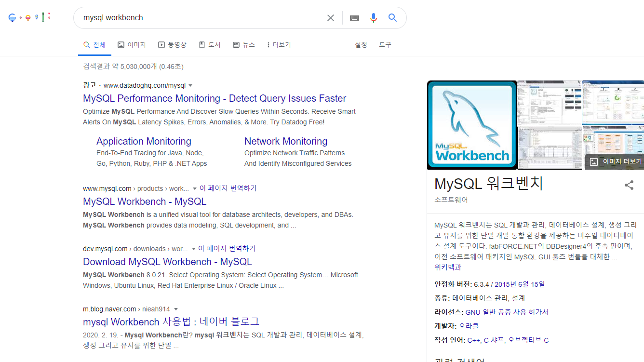
Task: Expand m.blog.naver.com result options arrow
Action: click(x=176, y=309)
